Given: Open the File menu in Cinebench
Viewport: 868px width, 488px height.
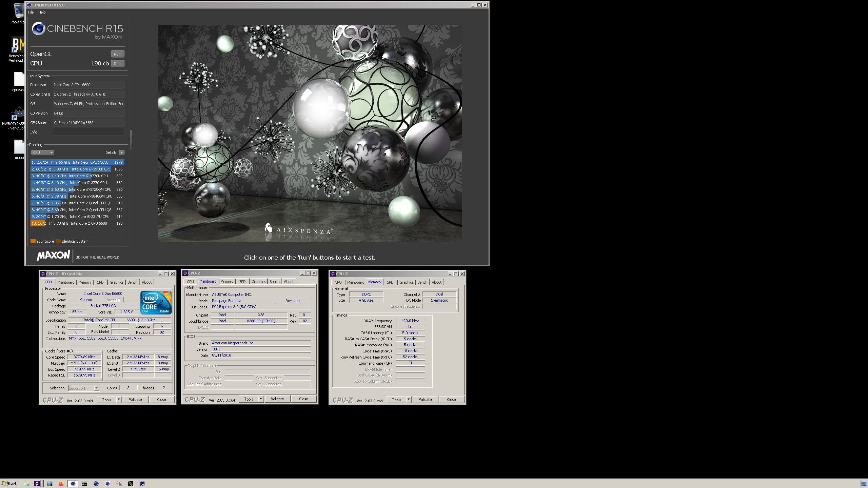Looking at the screenshot, I should pos(31,12).
